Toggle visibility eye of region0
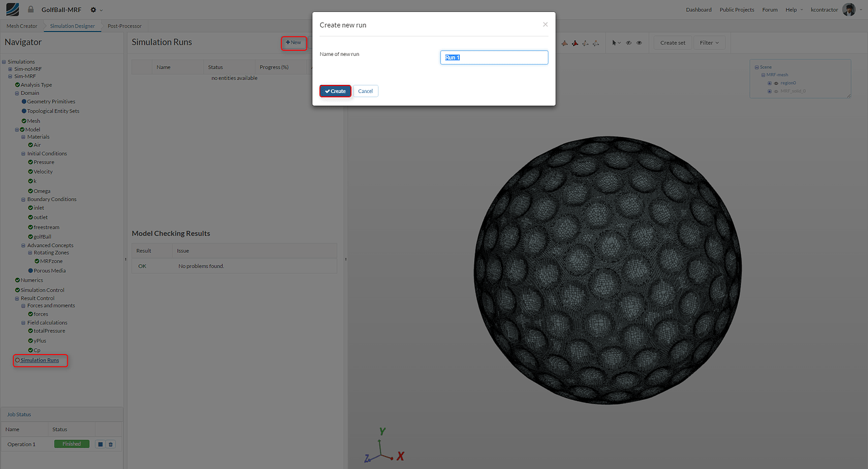The image size is (868, 469). (x=776, y=83)
